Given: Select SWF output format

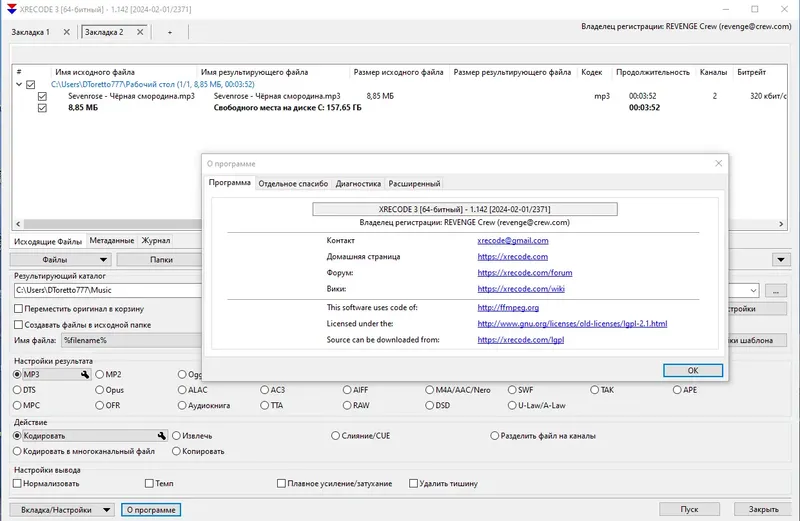Looking at the screenshot, I should pyautogui.click(x=512, y=390).
